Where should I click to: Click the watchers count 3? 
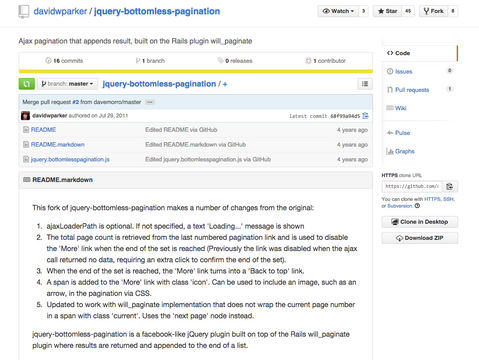tap(363, 11)
